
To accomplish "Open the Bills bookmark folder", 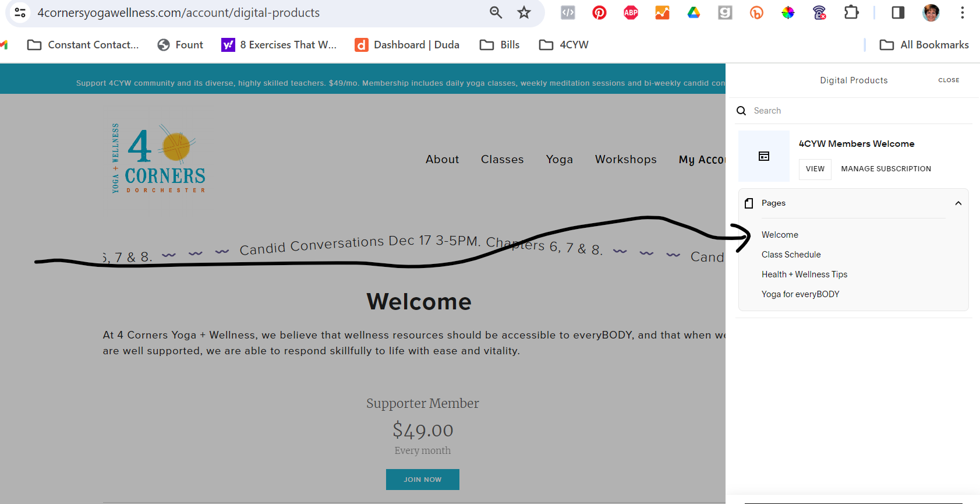I will (x=500, y=45).
